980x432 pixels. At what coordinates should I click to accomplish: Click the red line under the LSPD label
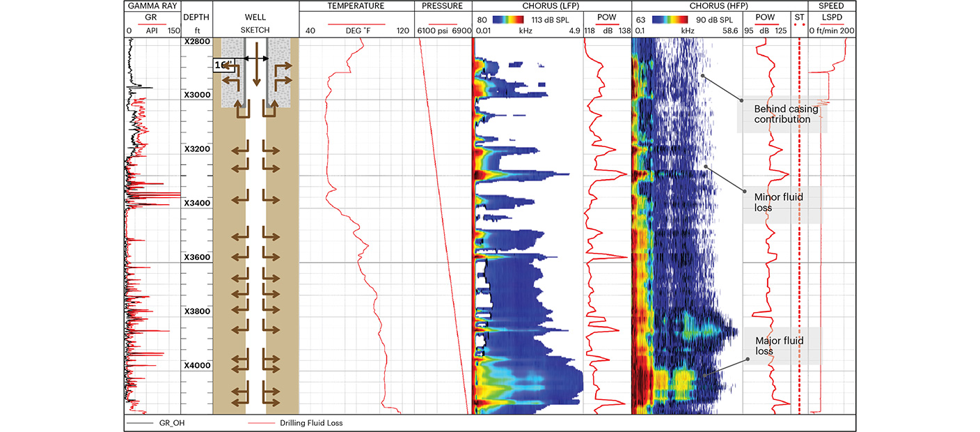[831, 24]
